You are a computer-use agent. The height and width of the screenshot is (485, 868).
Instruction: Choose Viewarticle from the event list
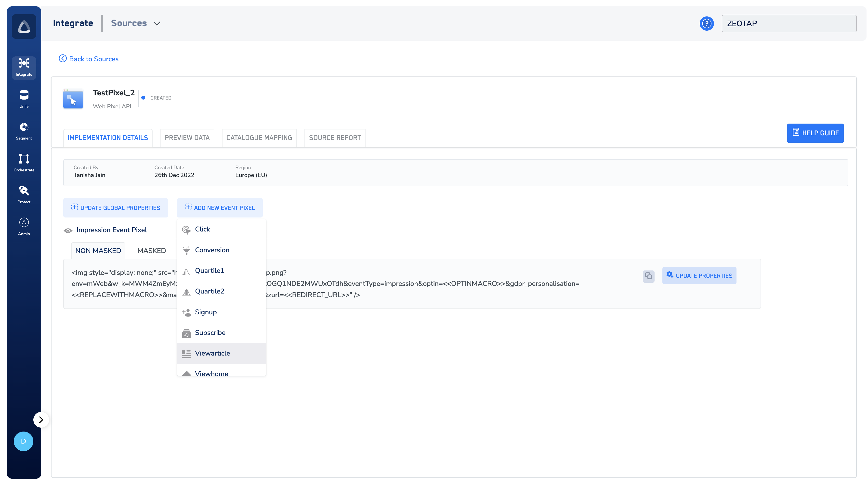pos(212,353)
